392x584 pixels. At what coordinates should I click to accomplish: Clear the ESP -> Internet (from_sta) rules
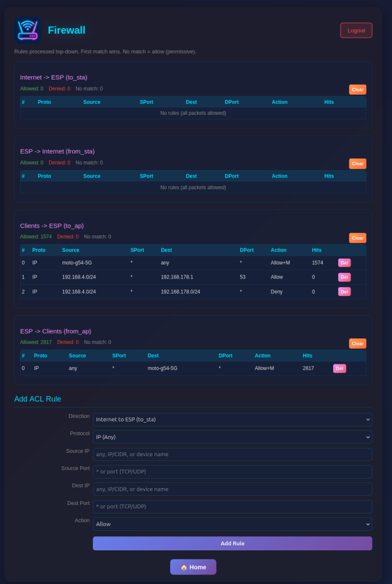click(x=357, y=164)
